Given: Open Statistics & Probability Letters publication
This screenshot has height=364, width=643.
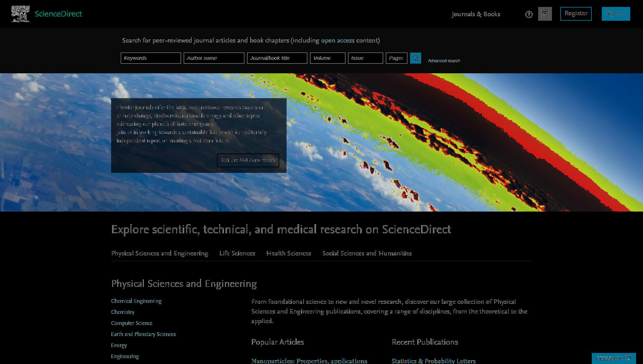Looking at the screenshot, I should [x=434, y=361].
